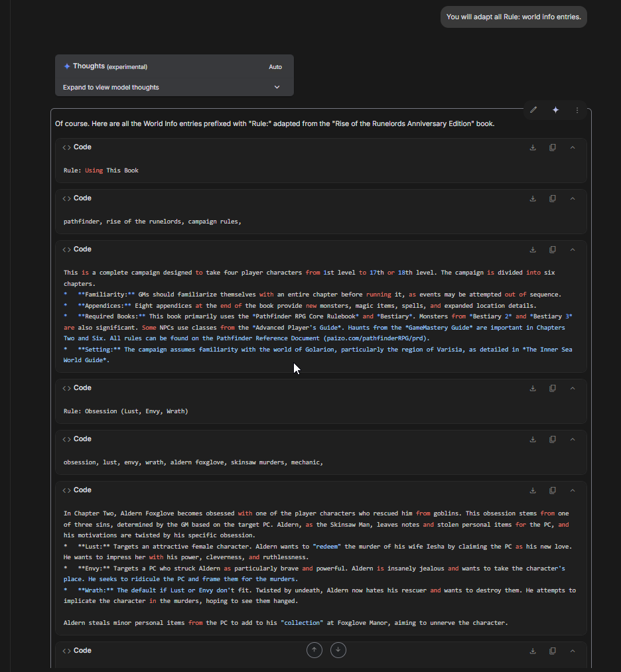The height and width of the screenshot is (672, 621).
Task: Download the bottom partially visible code block
Action: (533, 651)
